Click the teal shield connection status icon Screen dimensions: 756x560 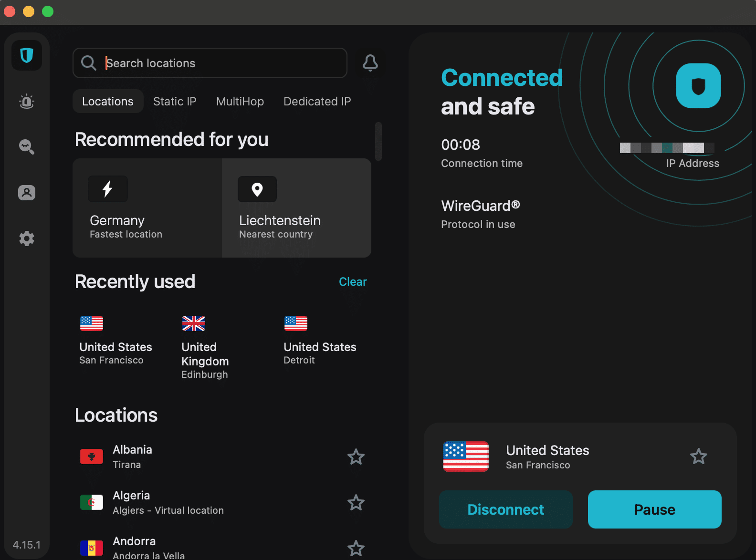[x=699, y=86]
